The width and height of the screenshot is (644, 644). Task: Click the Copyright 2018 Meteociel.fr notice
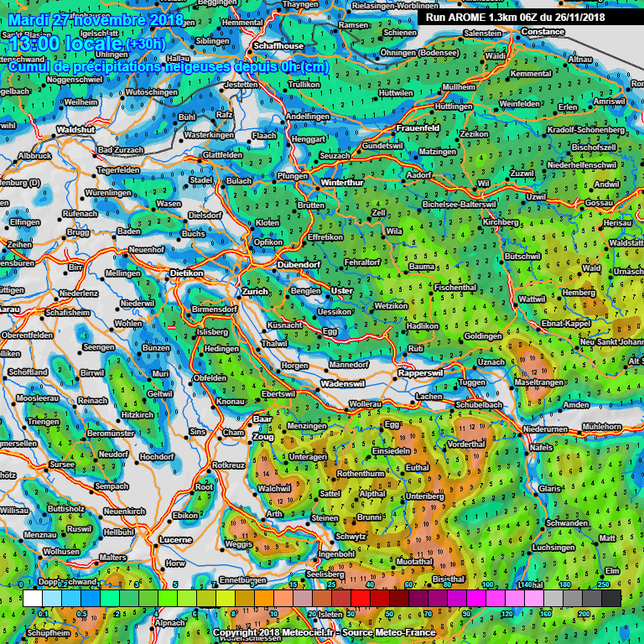pyautogui.click(x=324, y=632)
